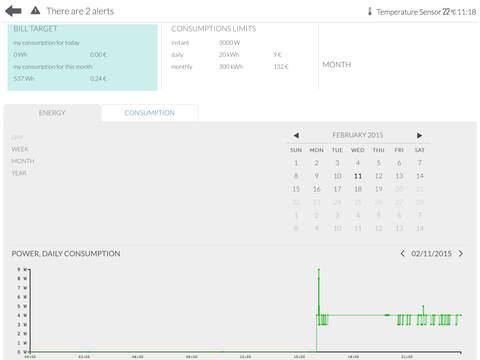This screenshot has width=480, height=360.
Task: Select February 11 in the calendar
Action: pos(358,176)
